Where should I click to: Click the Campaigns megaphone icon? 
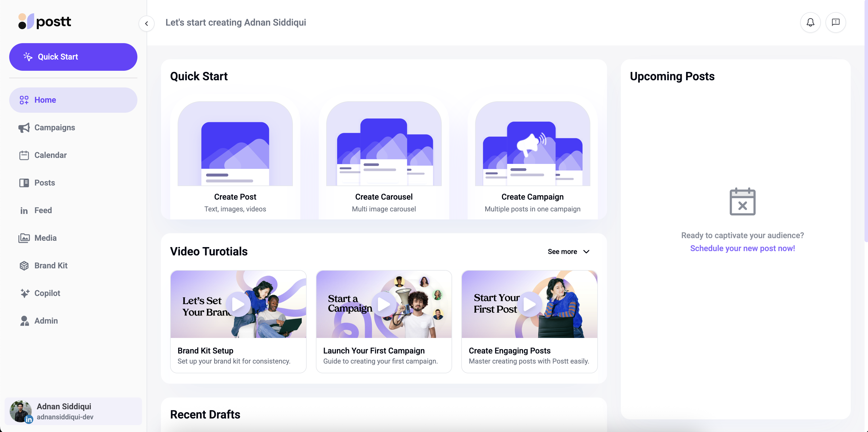(x=24, y=127)
